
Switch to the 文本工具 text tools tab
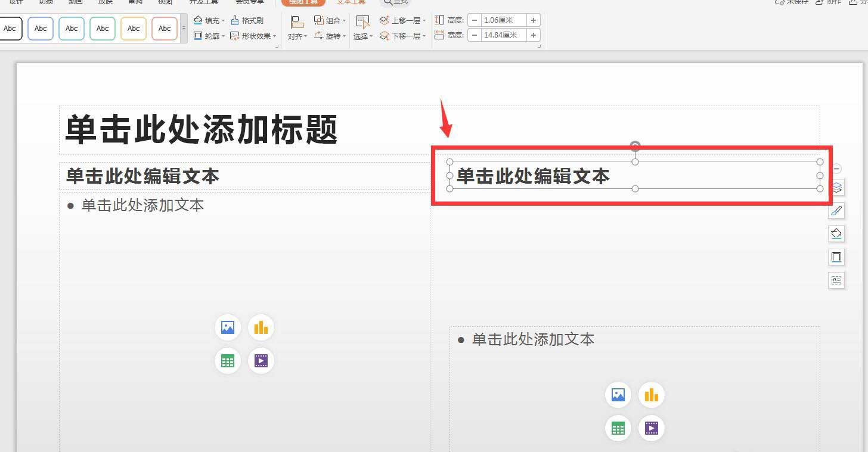click(x=351, y=2)
